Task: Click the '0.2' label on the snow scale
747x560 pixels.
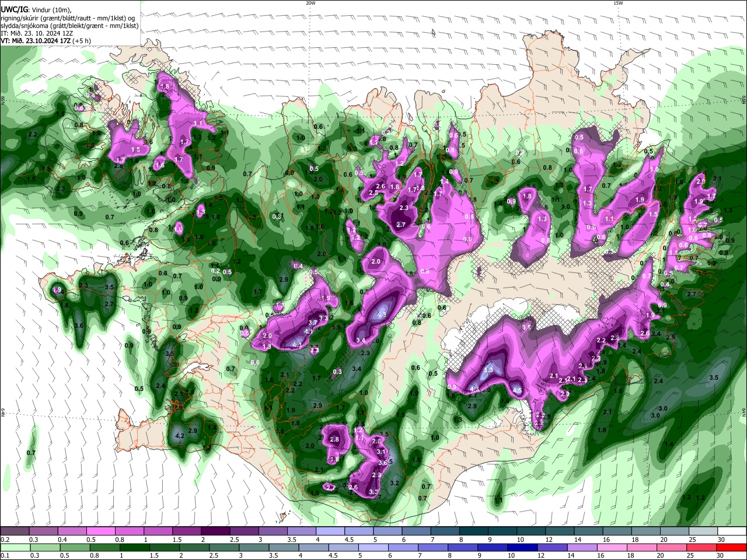Action: (5, 540)
